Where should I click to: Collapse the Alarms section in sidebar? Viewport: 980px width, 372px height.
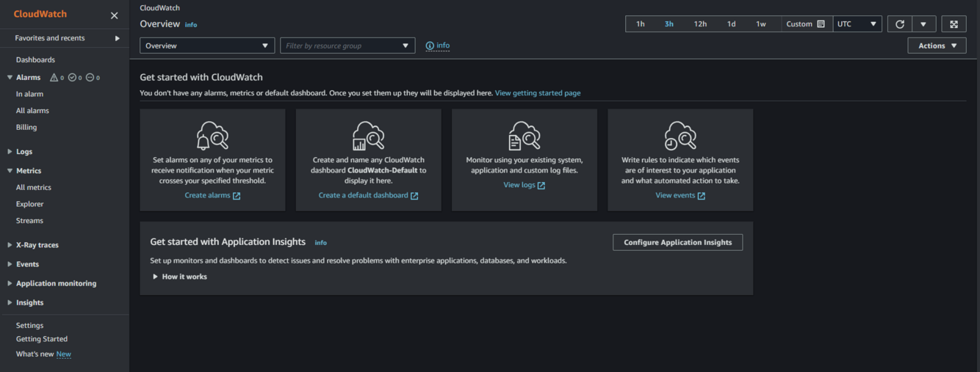tap(10, 78)
